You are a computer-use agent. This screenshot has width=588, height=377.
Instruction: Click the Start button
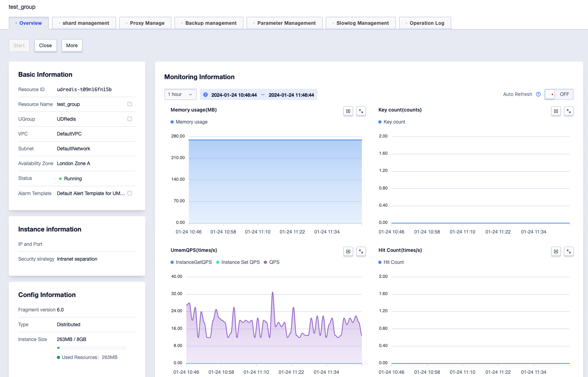coord(19,46)
